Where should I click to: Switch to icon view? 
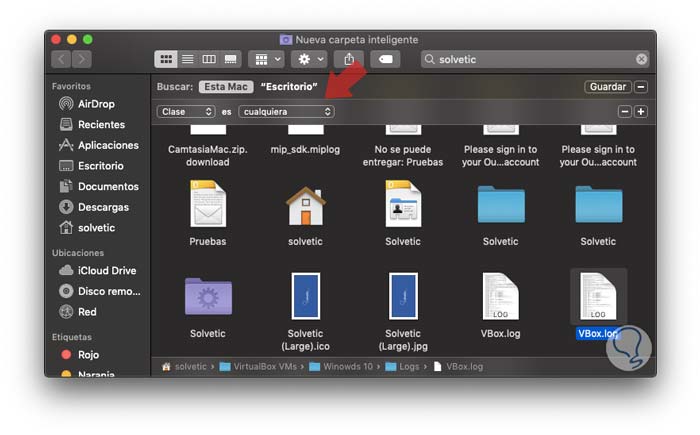(x=166, y=59)
